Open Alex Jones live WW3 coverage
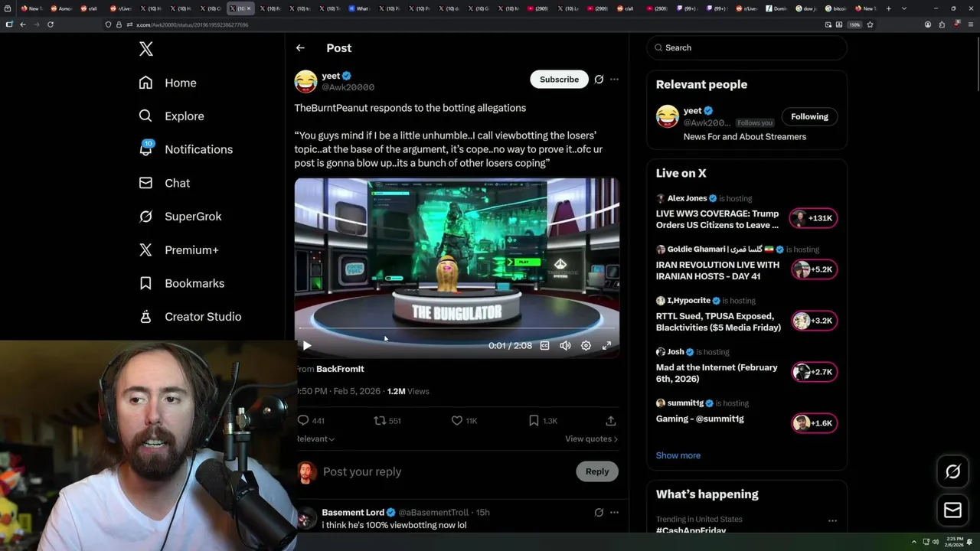Screen dimensions: 980x551 click(x=717, y=220)
